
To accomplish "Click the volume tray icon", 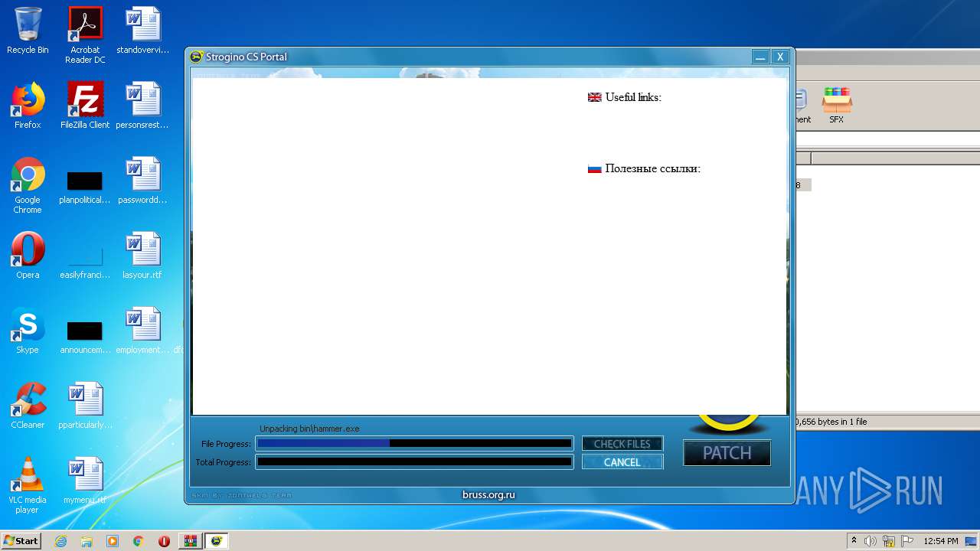I will coord(871,541).
